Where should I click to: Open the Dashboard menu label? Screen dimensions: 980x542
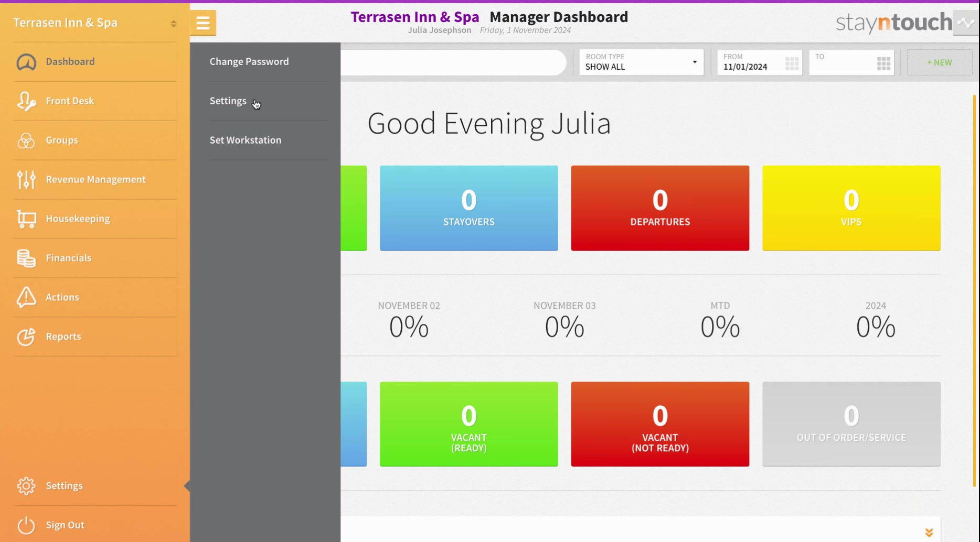70,61
